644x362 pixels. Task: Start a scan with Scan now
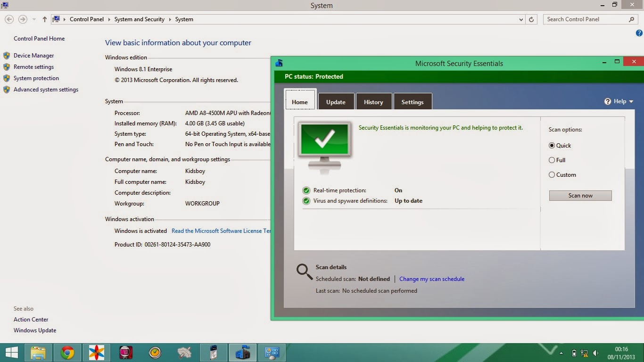(580, 196)
